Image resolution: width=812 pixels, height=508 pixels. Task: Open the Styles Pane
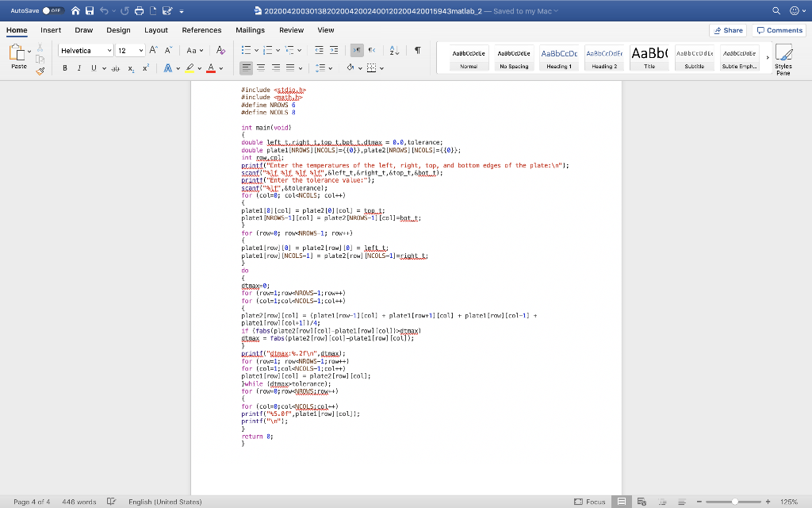tap(783, 60)
